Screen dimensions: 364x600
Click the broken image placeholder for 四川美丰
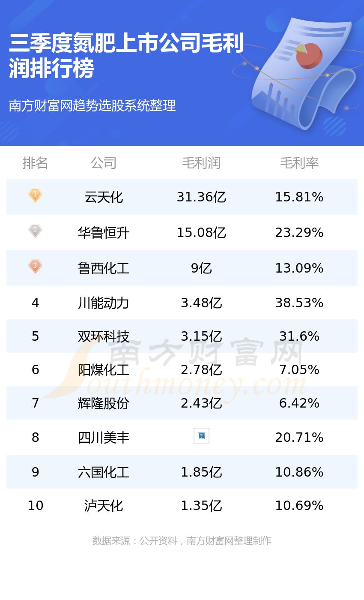(201, 435)
